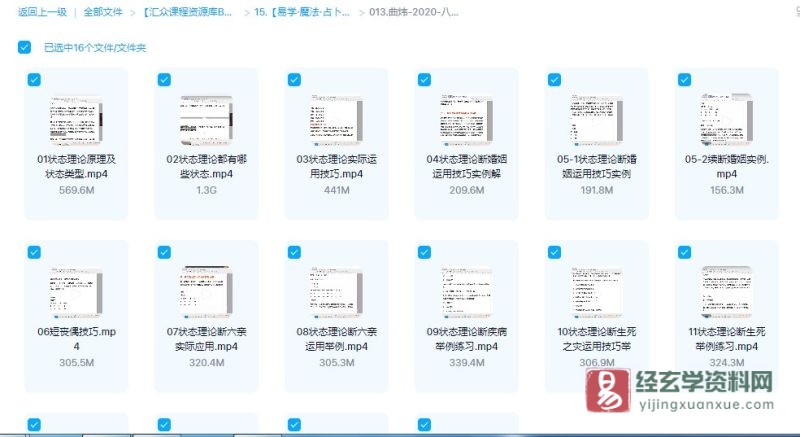Open the 02状态理论断有哪些状态.mp4 video icon
The image size is (800, 437).
[x=206, y=120]
